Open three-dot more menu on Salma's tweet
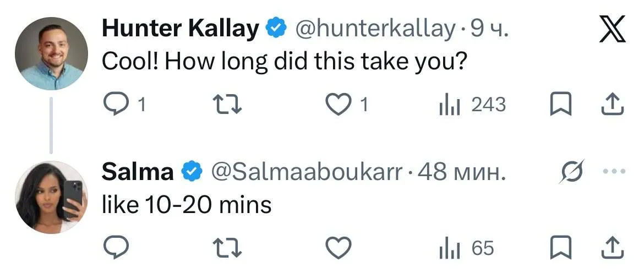Screen dimensions: 644x278 [x=614, y=171]
